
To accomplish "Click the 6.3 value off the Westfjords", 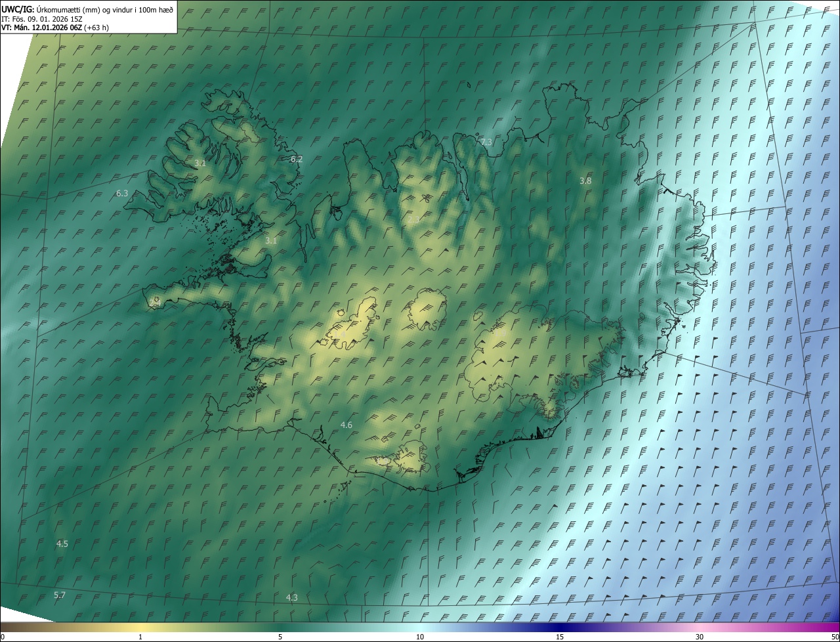I will 122,193.
